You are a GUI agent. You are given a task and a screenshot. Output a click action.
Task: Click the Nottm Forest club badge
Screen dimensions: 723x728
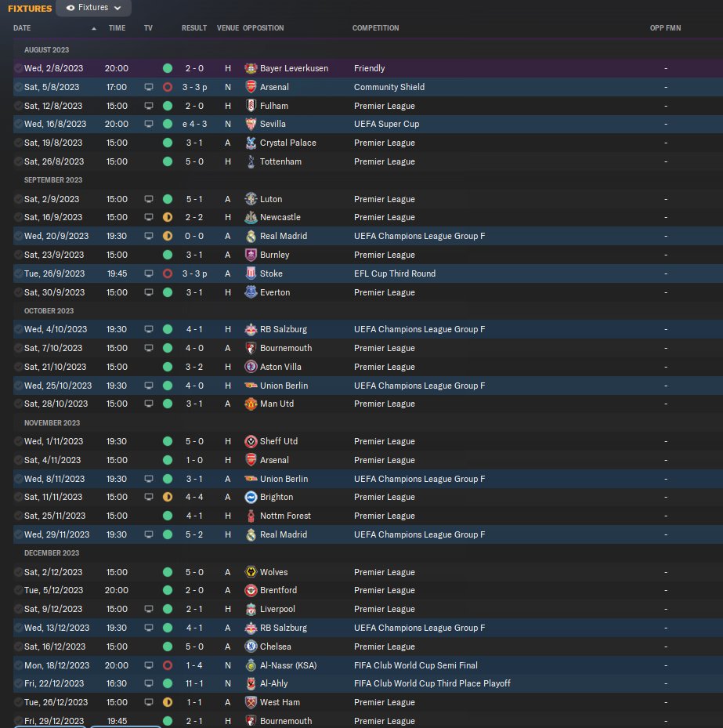click(251, 516)
